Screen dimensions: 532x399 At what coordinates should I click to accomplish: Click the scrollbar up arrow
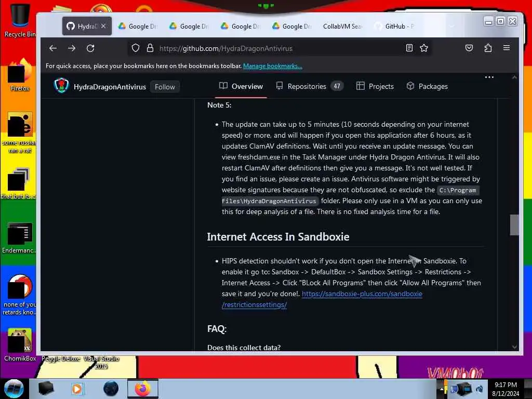pyautogui.click(x=514, y=77)
